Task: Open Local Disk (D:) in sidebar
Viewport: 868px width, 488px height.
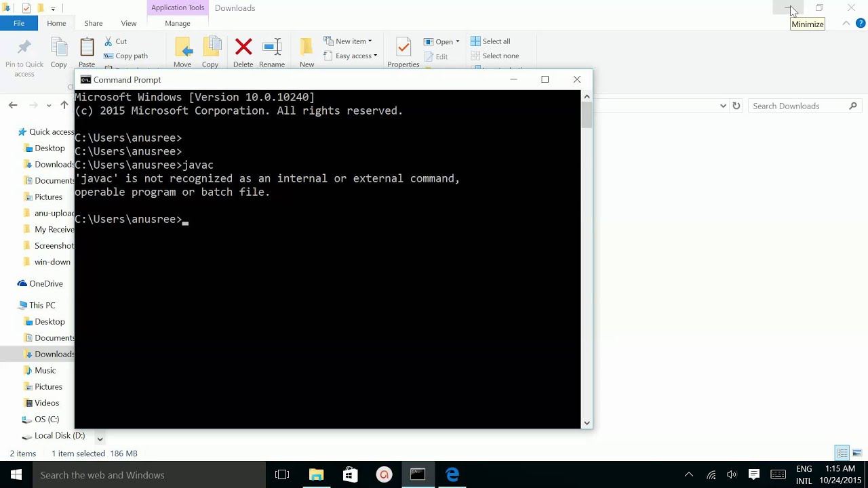Action: pyautogui.click(x=54, y=435)
